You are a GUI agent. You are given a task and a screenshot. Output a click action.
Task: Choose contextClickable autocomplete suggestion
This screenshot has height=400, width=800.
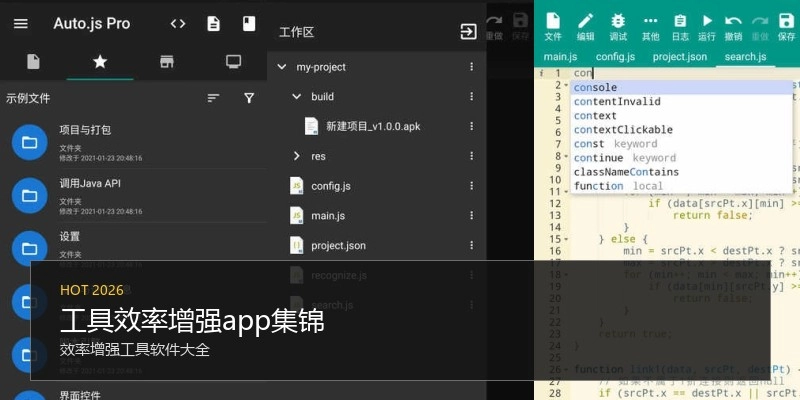click(681, 130)
